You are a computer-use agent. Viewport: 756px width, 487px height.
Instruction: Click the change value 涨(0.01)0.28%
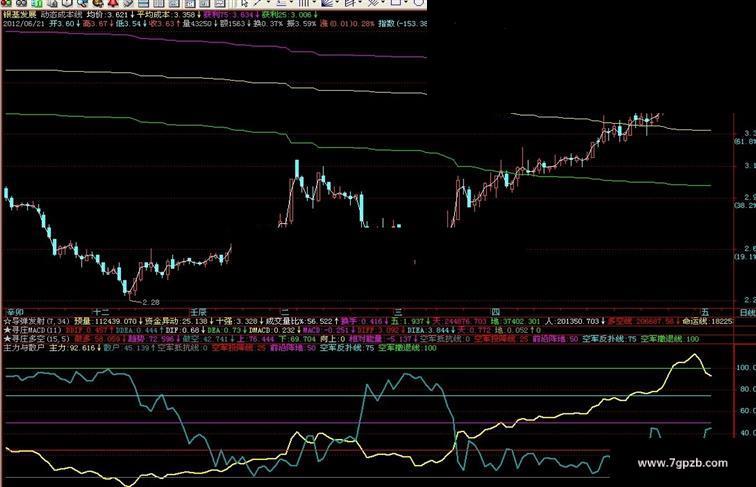click(x=347, y=23)
